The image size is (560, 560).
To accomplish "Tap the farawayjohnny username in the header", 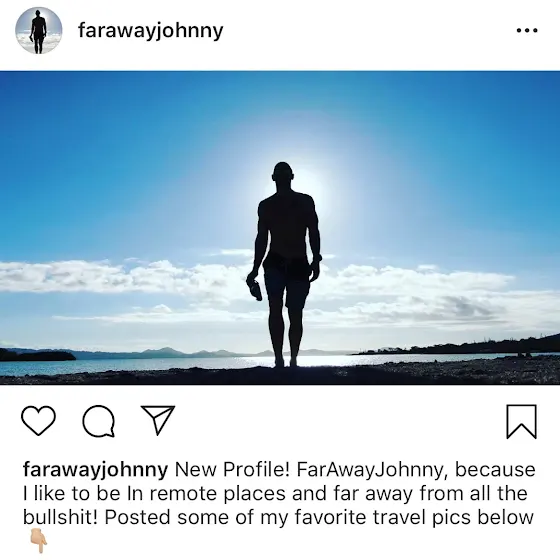I will pyautogui.click(x=150, y=31).
